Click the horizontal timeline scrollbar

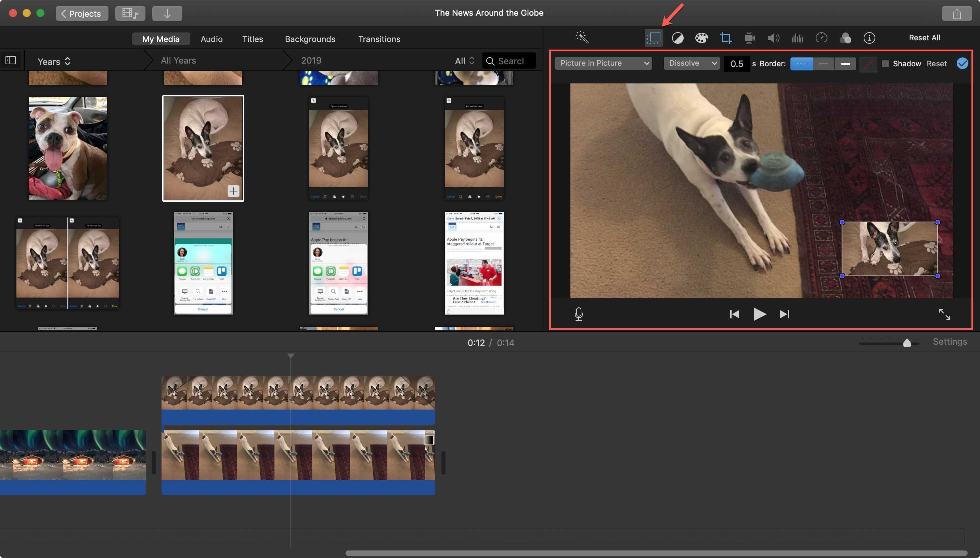[656, 553]
